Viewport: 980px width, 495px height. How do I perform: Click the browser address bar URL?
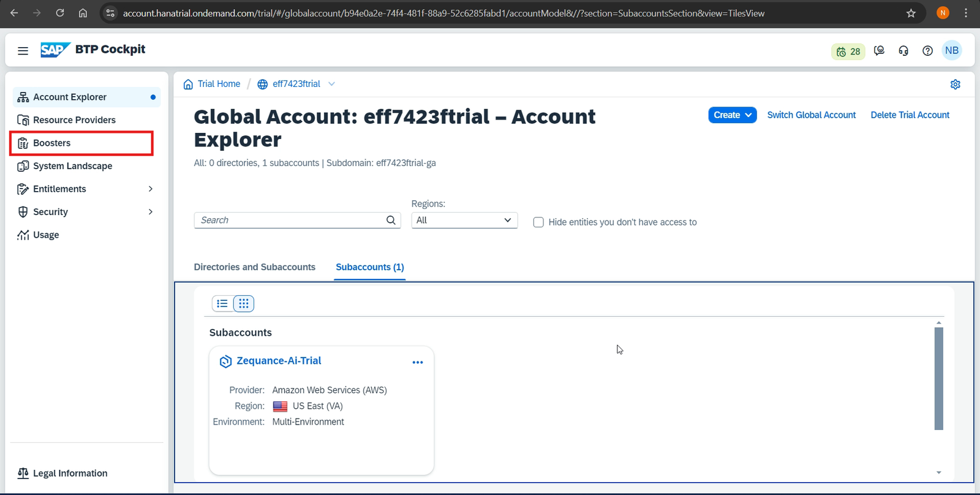(x=443, y=13)
